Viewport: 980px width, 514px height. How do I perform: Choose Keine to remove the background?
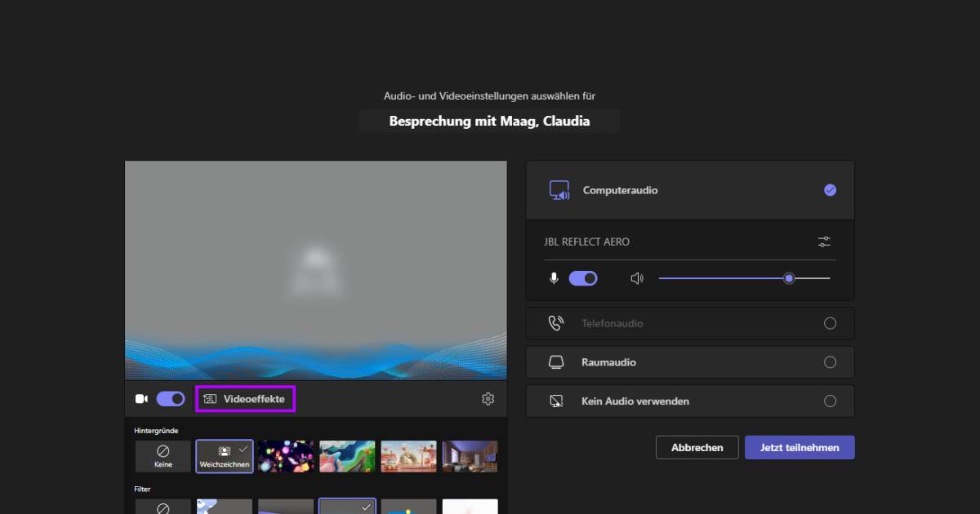coord(163,455)
